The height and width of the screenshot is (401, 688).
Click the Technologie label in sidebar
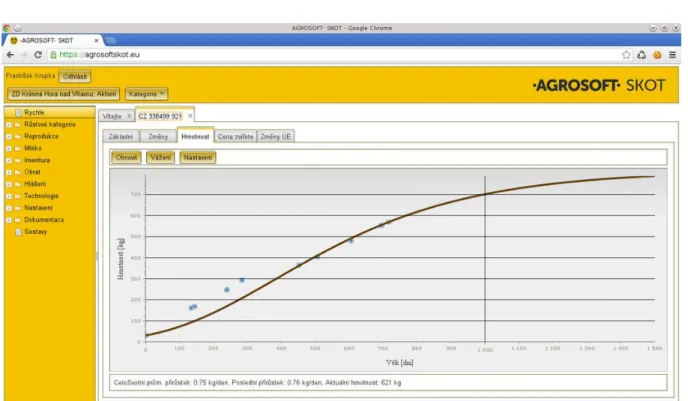point(42,196)
